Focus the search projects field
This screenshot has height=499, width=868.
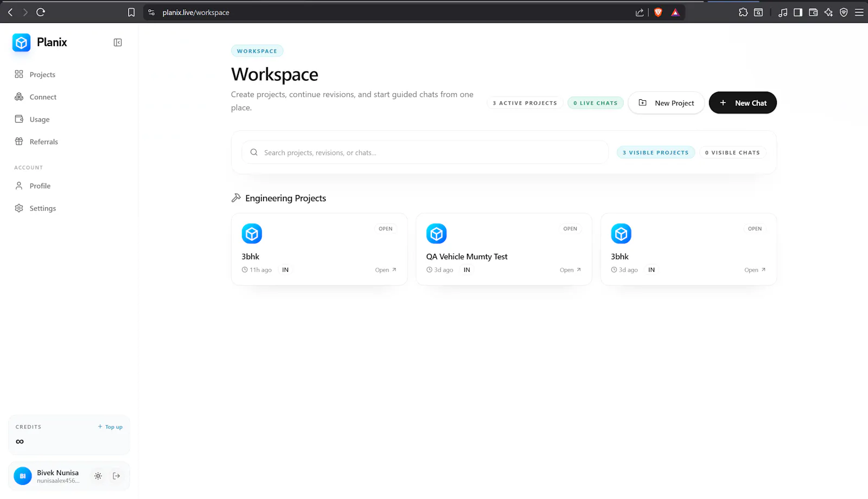(x=425, y=152)
